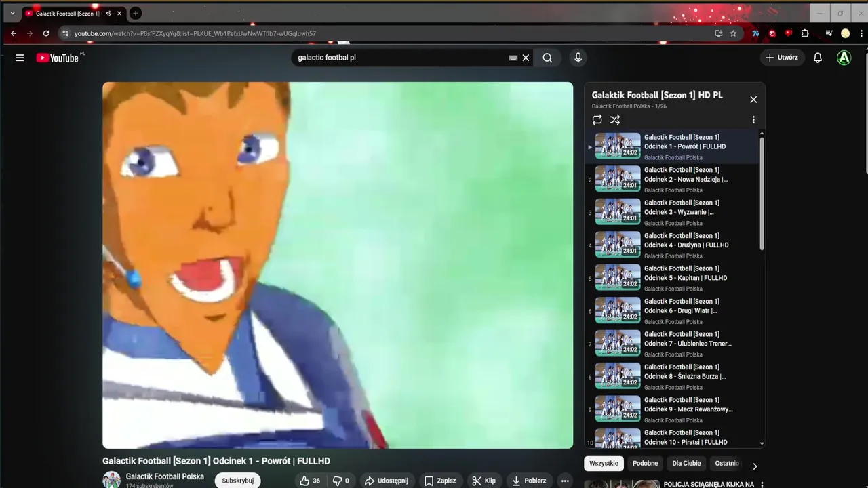This screenshot has height=488, width=868.
Task: Open browser media control icon
Action: coord(829,33)
